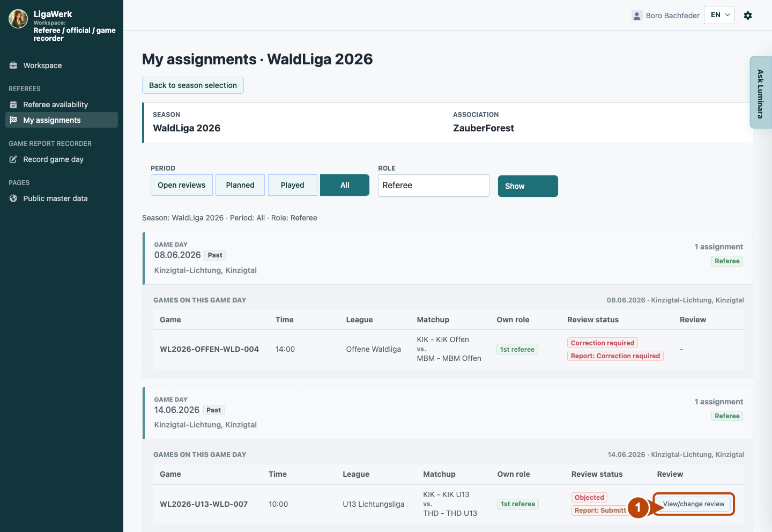
Task: Click the Offene Waldliga league cell
Action: pos(374,349)
